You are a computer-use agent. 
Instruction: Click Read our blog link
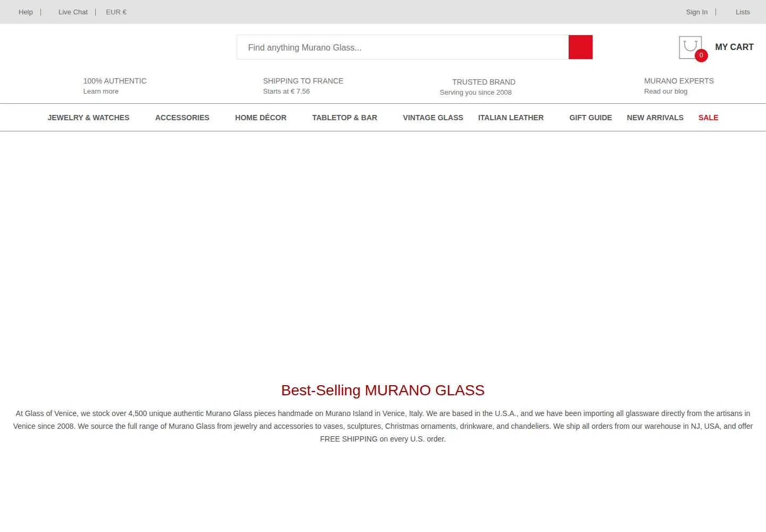coord(665,92)
